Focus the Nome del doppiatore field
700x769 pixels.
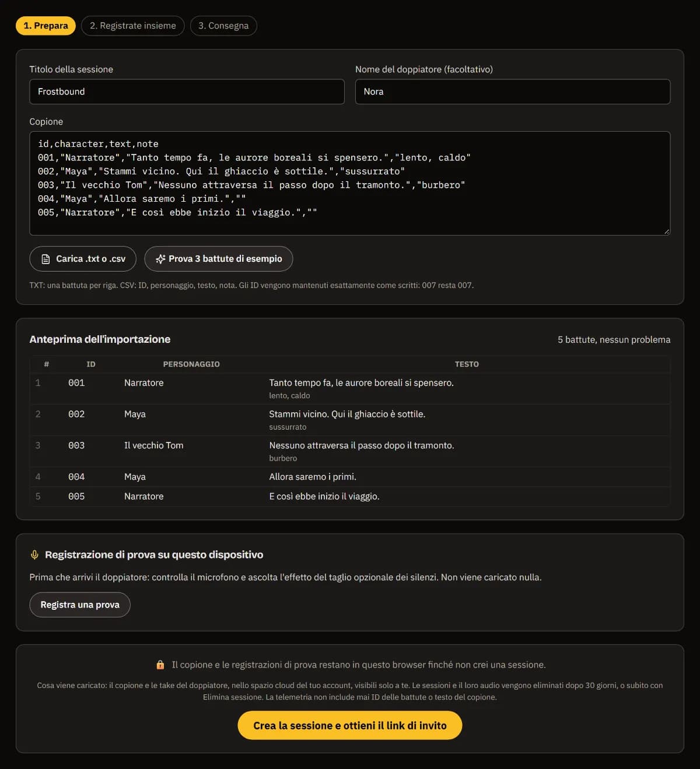click(x=513, y=92)
